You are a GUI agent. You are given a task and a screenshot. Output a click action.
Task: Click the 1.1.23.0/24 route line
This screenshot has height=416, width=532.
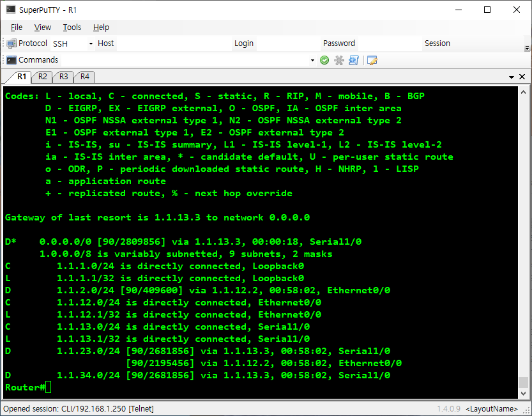coord(197,351)
